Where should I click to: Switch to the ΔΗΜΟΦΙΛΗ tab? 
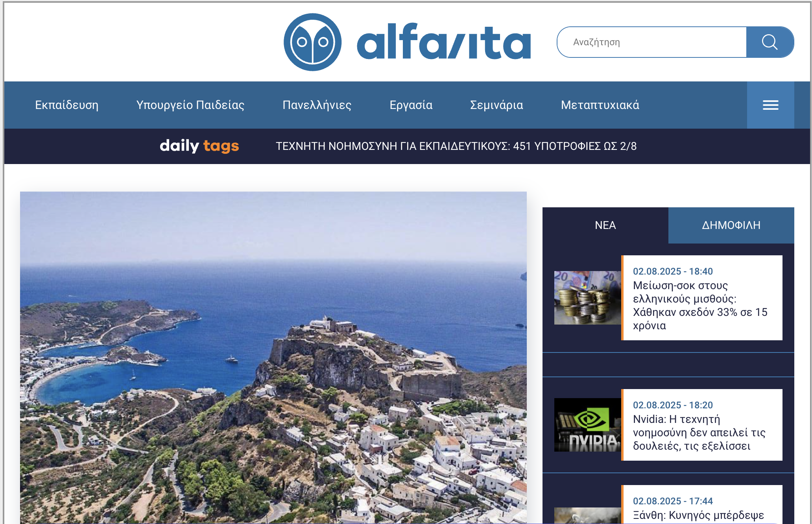point(731,225)
